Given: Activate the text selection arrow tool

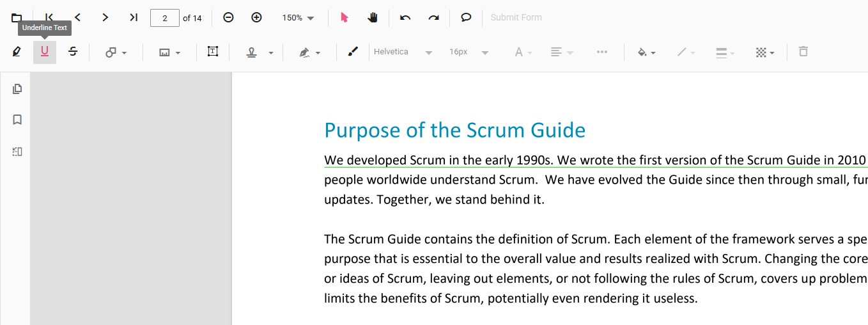Looking at the screenshot, I should coord(345,18).
